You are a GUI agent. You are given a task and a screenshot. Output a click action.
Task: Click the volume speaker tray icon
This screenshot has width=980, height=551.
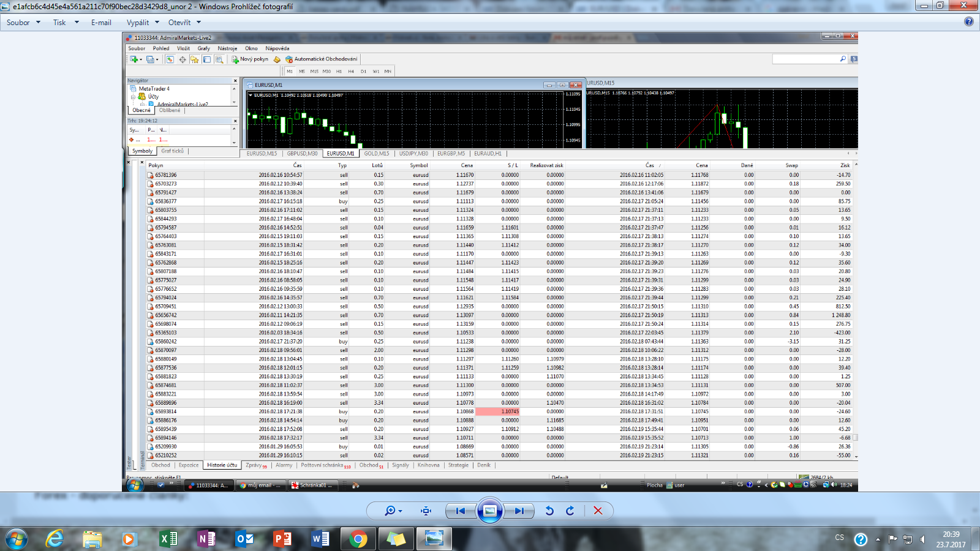click(922, 539)
